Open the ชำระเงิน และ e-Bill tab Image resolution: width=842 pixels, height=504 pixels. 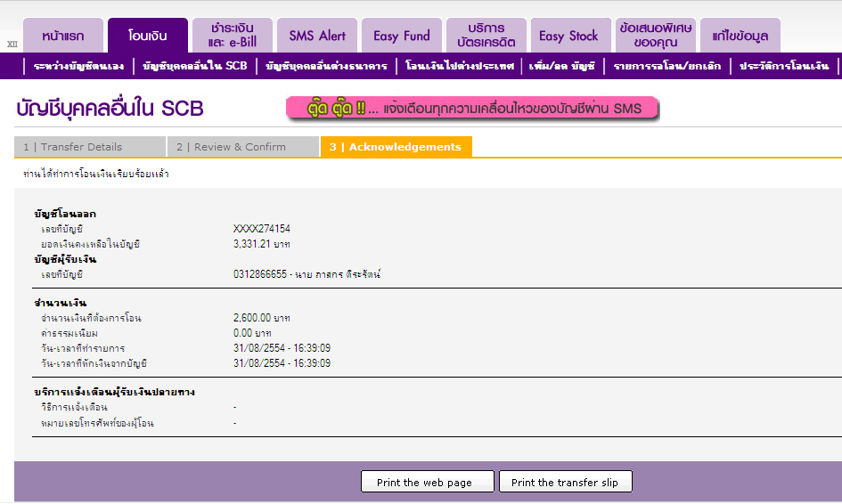click(x=233, y=36)
